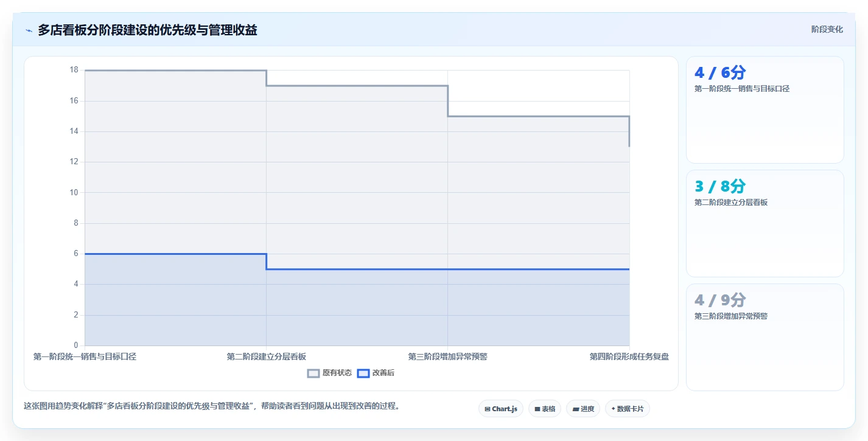This screenshot has width=868, height=441.
Task: Toggle the 改善后 legend swatch
Action: click(x=363, y=373)
